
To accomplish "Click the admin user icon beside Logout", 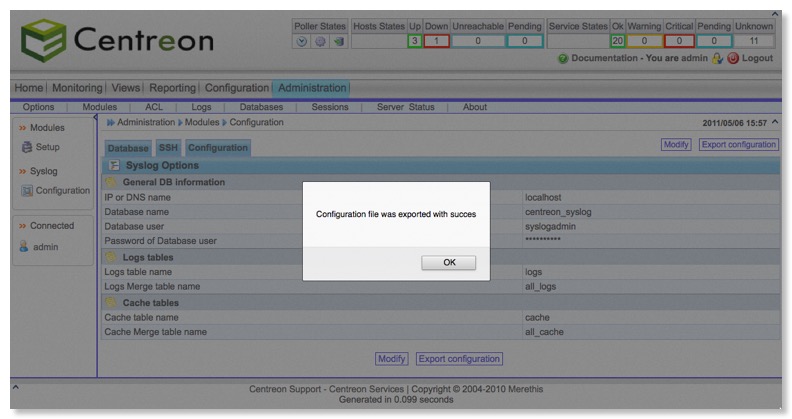I will (x=716, y=59).
